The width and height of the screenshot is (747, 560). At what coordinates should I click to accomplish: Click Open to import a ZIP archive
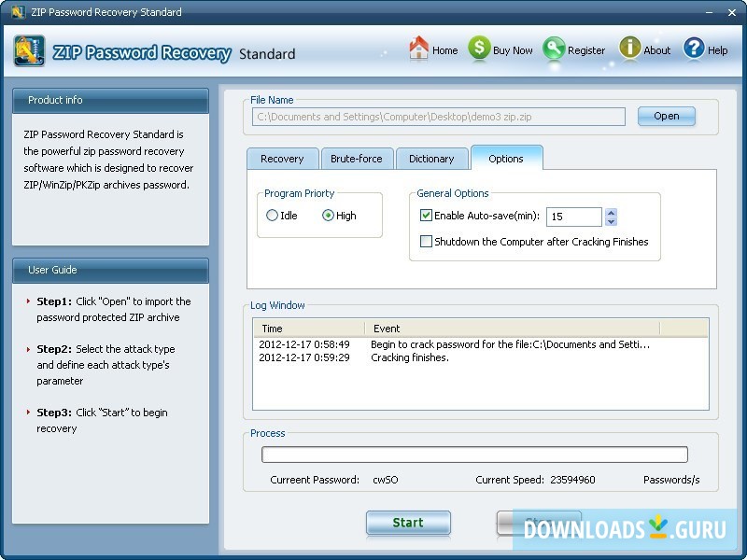tap(667, 117)
